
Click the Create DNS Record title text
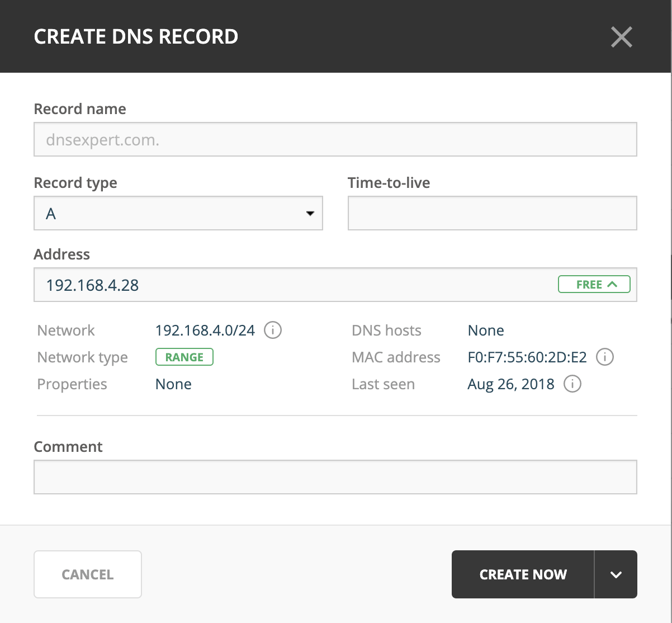(x=136, y=37)
